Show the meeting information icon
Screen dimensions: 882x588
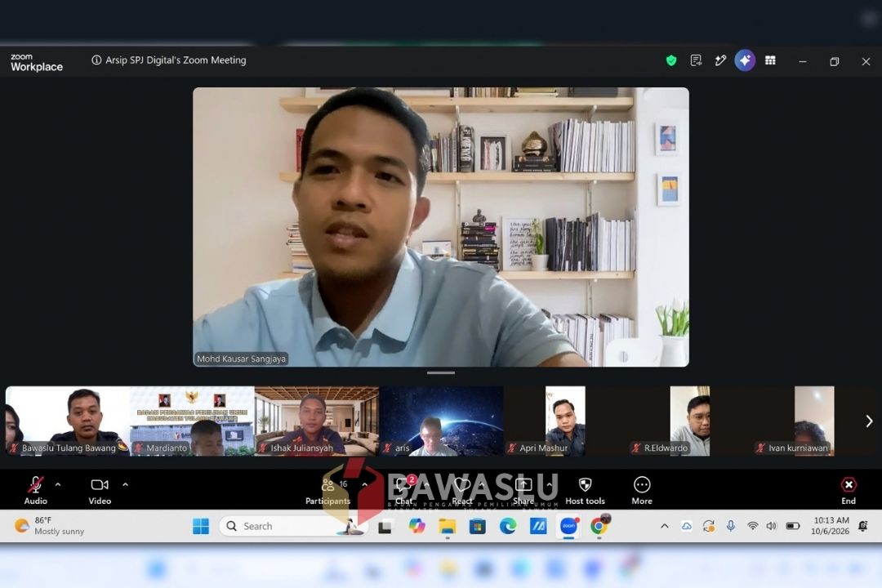96,60
